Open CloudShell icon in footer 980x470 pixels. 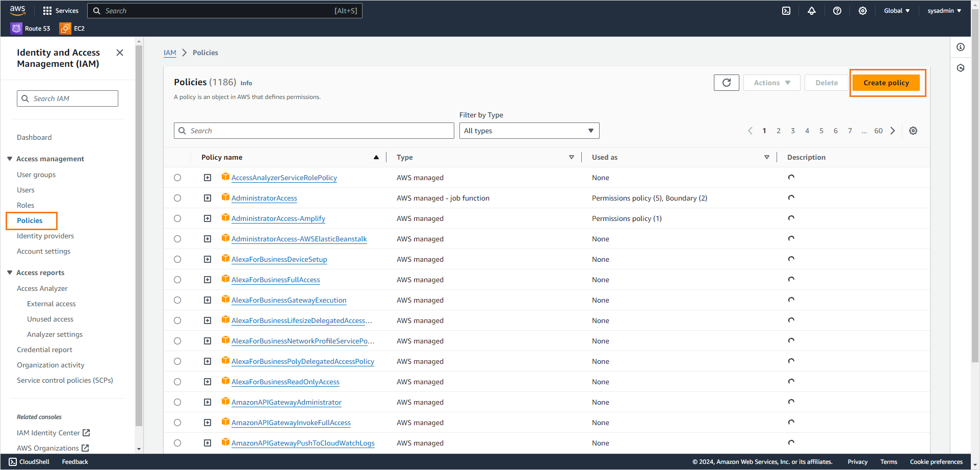pos(13,462)
